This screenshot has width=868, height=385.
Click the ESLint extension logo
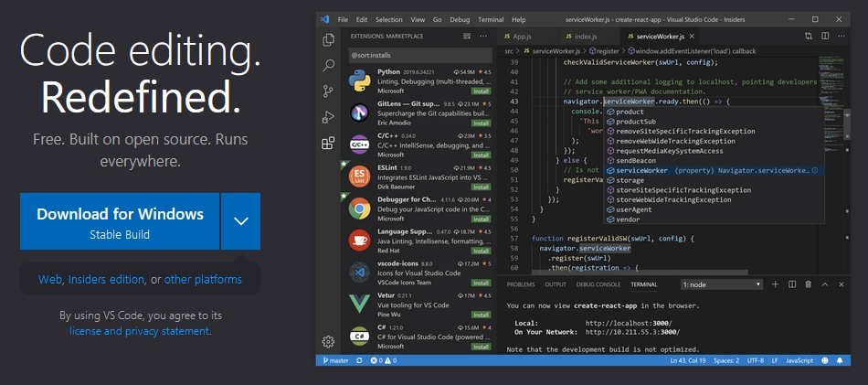click(x=359, y=176)
